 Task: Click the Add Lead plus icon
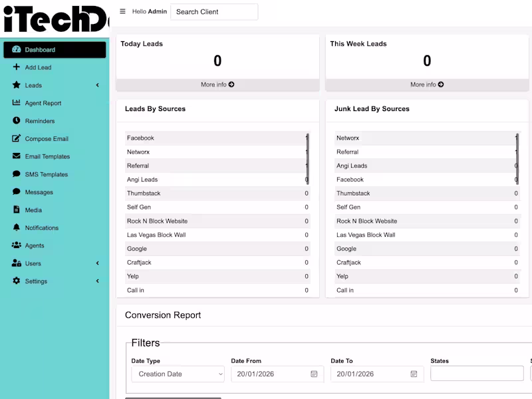[16, 67]
